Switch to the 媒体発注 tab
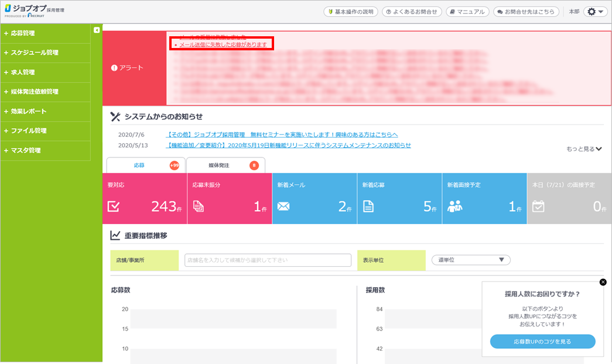The width and height of the screenshot is (612, 364). [x=225, y=166]
